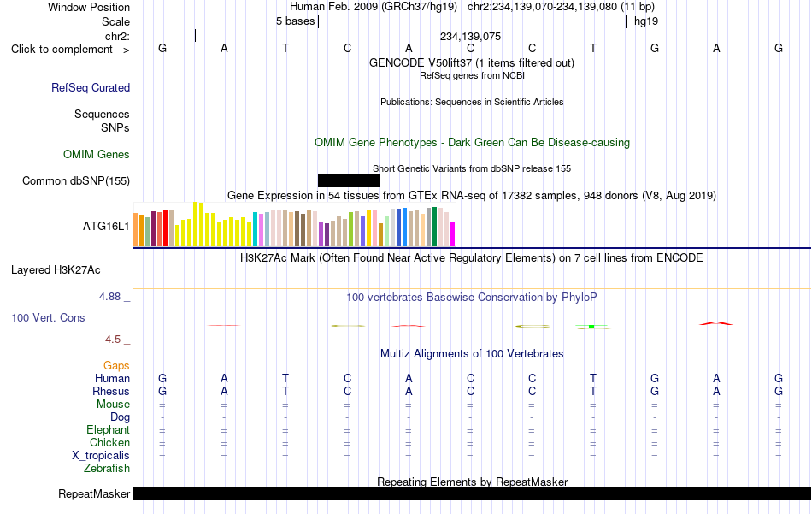Click the chr2:234,139,070-234,139,080 position text

561,7
